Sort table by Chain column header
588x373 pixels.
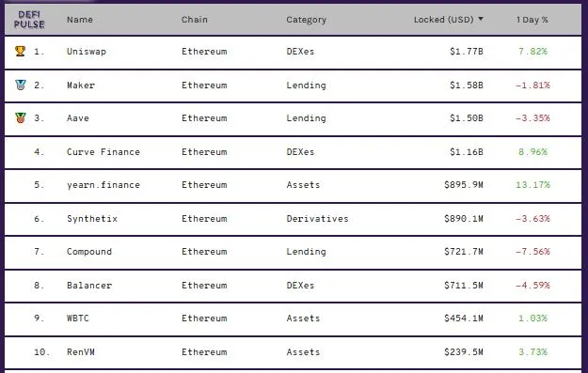[x=194, y=20]
